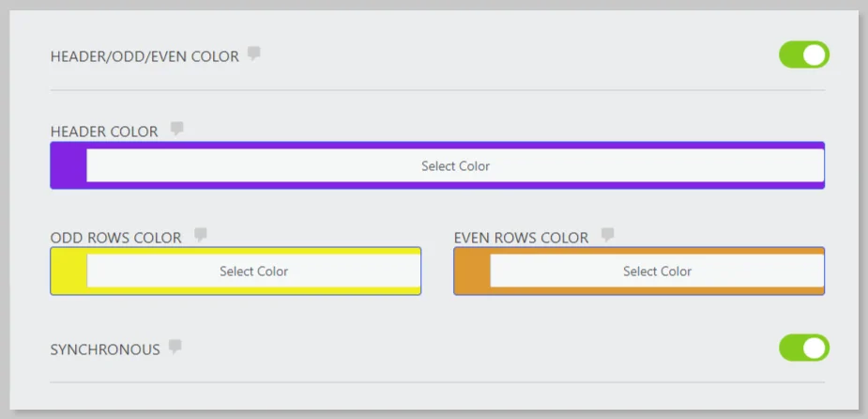Click the ODD ROWS COLOR label
868x419 pixels.
pyautogui.click(x=115, y=238)
